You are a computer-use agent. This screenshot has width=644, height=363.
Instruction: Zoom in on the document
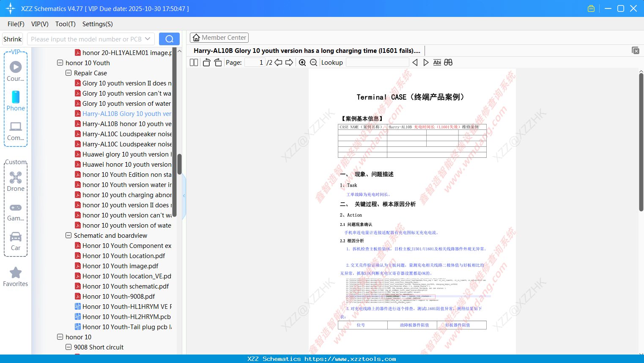tap(302, 62)
